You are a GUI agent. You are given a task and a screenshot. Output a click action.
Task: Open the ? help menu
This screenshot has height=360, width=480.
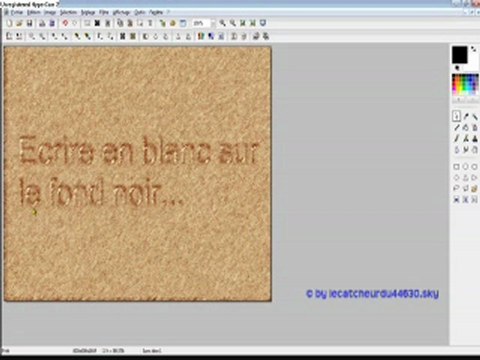coord(168,12)
